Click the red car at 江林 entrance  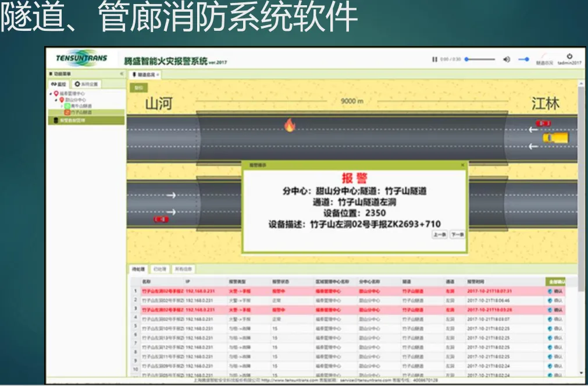(x=543, y=123)
